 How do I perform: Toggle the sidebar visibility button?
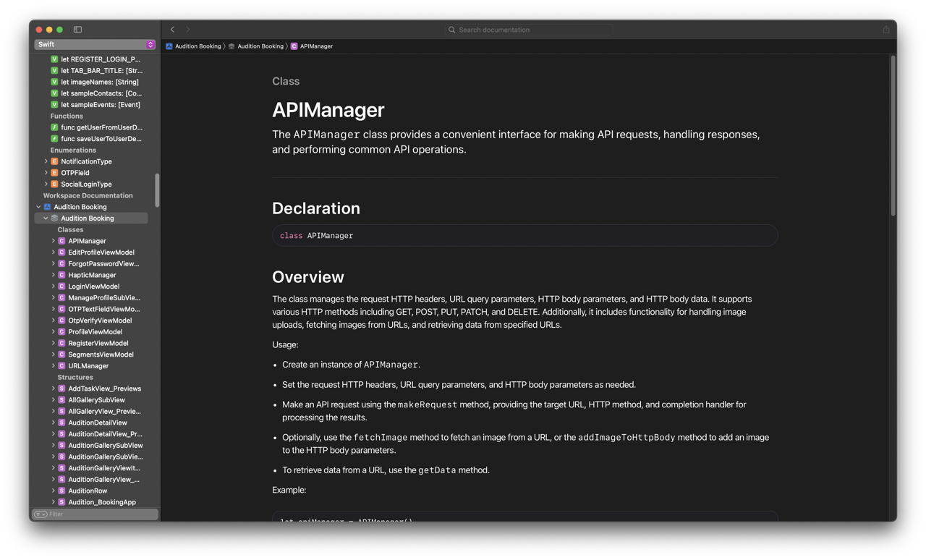[77, 30]
